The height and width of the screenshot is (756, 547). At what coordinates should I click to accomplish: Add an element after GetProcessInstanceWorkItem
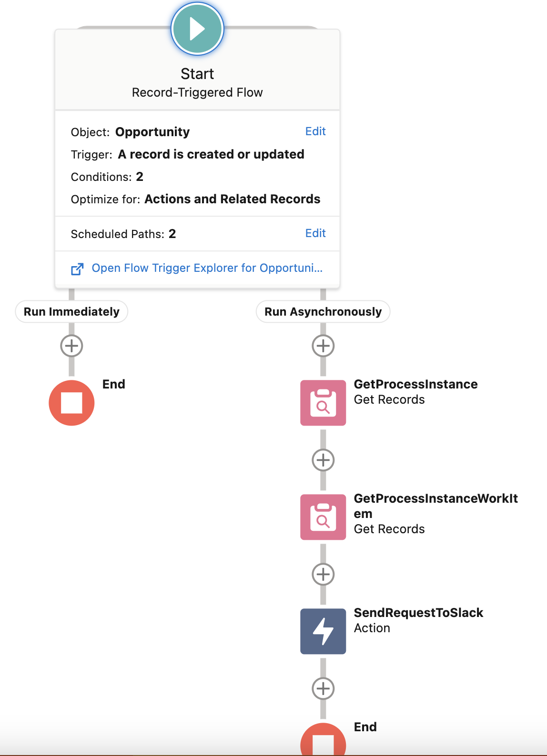323,574
